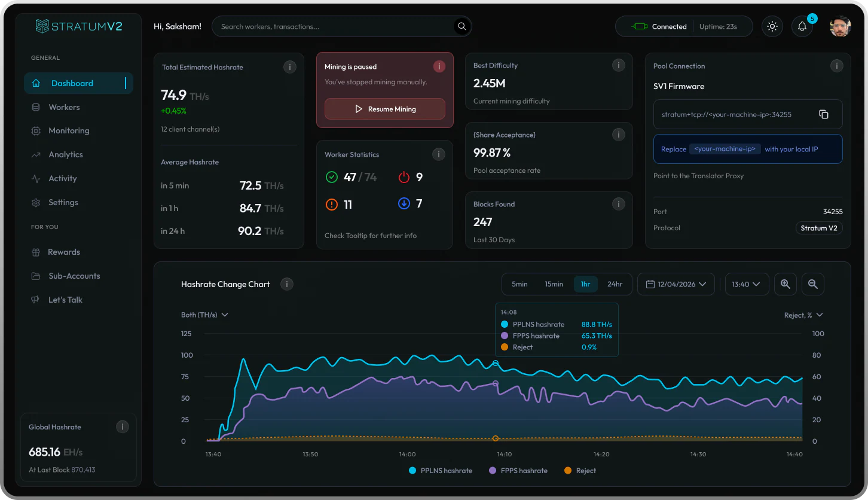Toggle FPPS hashrate legend series
This screenshot has width=868, height=500.
518,471
